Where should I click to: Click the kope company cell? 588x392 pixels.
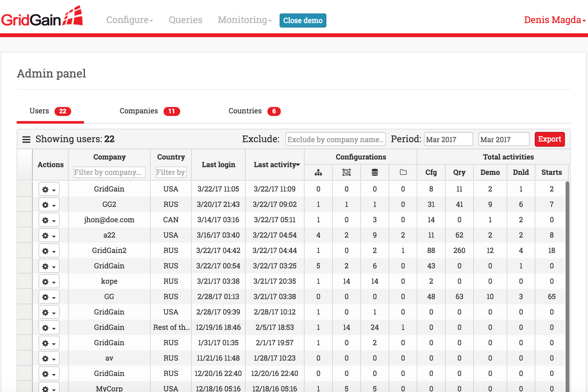click(109, 281)
